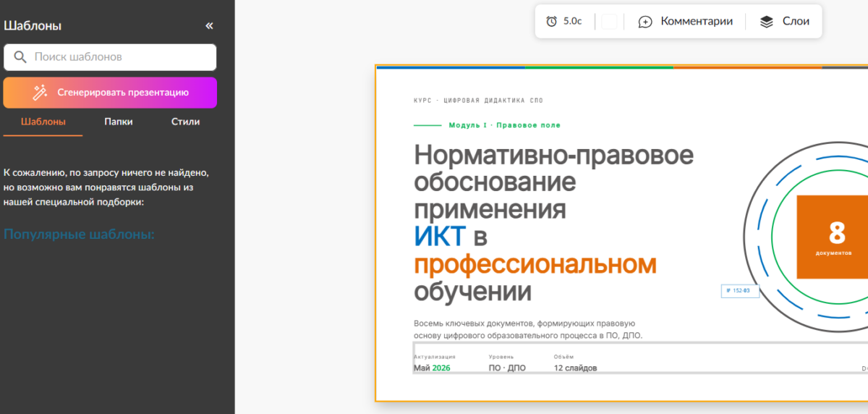Click the layers stack icon

(767, 22)
